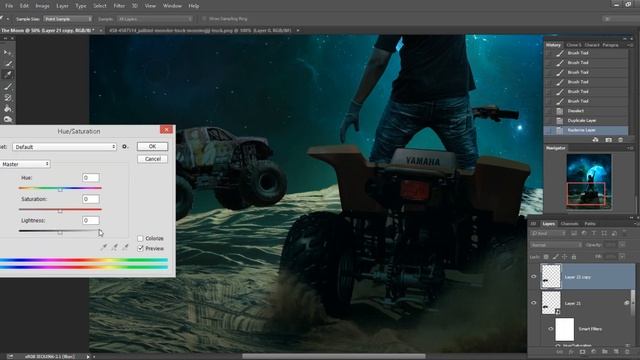
Task: Click Cancel in Hue/Saturation dialog
Action: tap(152, 159)
